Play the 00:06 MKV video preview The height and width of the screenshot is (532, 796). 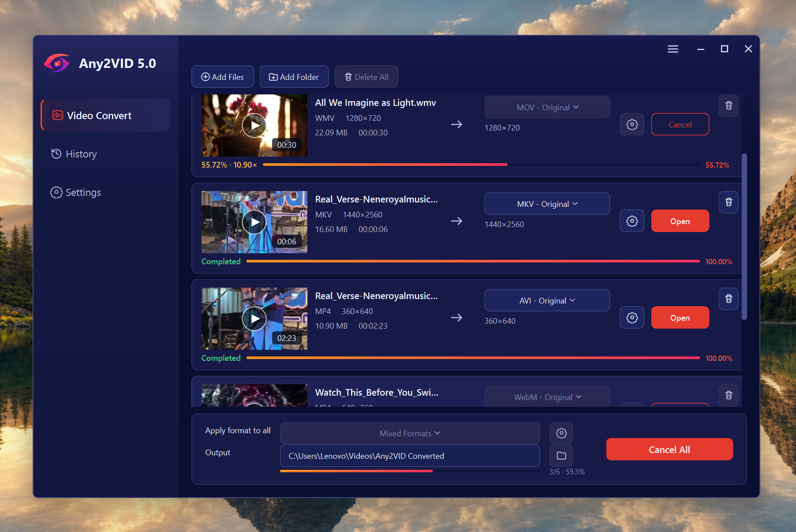pyautogui.click(x=254, y=222)
